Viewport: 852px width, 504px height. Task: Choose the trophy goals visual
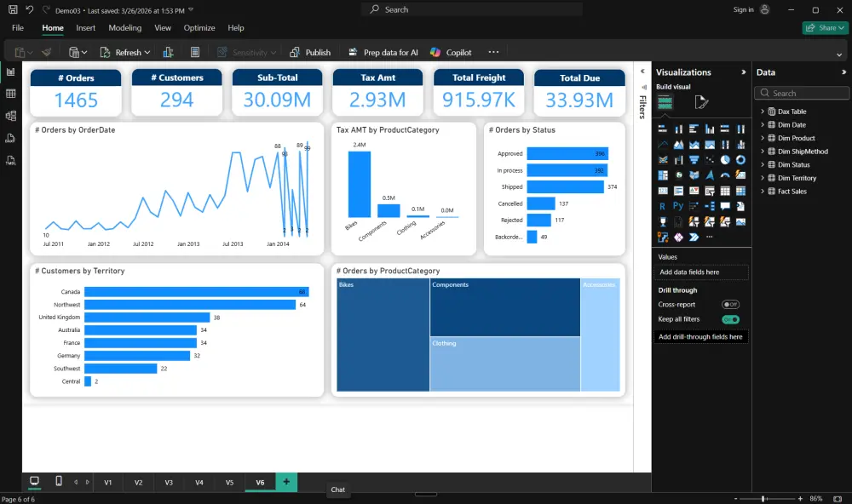click(x=663, y=221)
